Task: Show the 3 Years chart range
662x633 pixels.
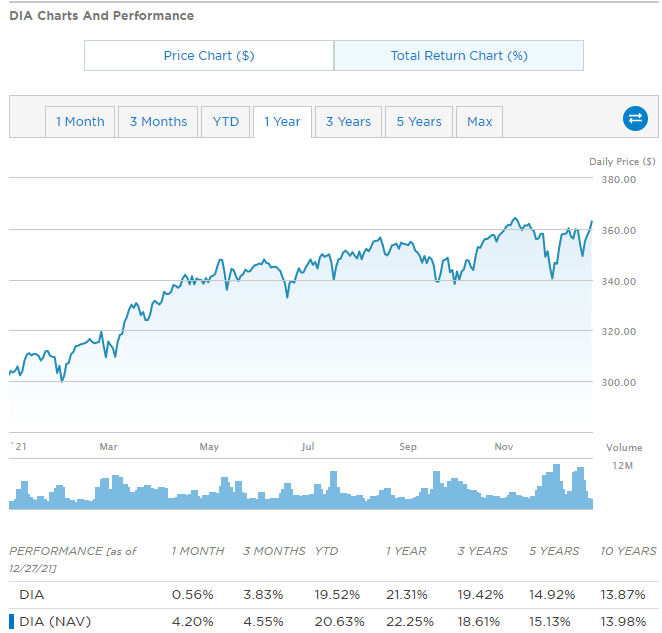Action: pyautogui.click(x=348, y=122)
